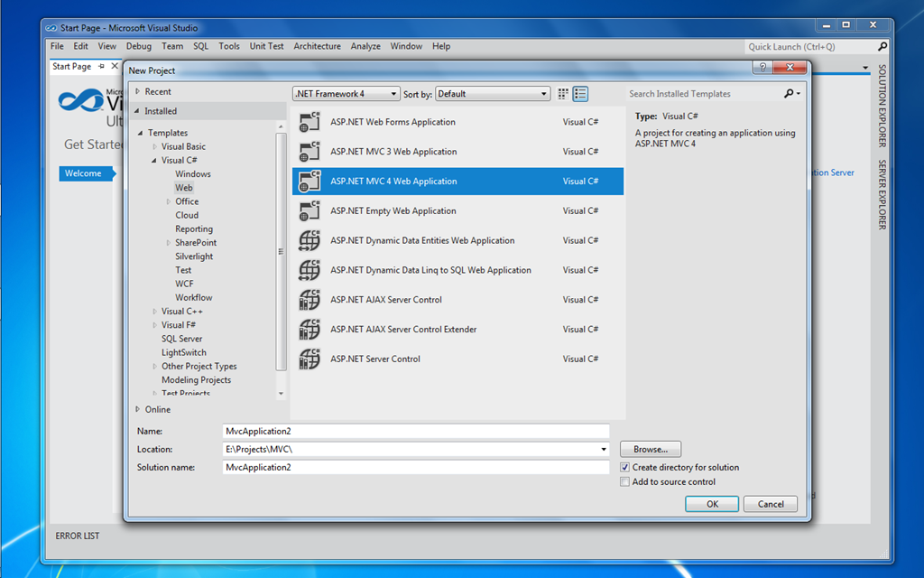Toggle Create directory for solution checkbox

624,467
